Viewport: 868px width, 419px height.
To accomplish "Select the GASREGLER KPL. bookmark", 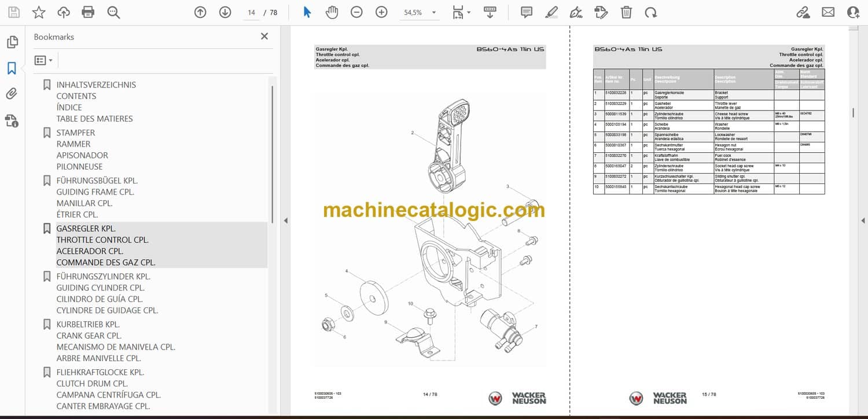I will coord(86,229).
